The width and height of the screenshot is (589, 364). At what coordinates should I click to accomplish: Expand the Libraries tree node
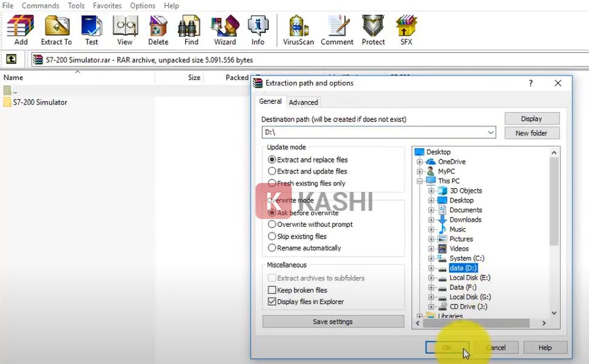(419, 316)
